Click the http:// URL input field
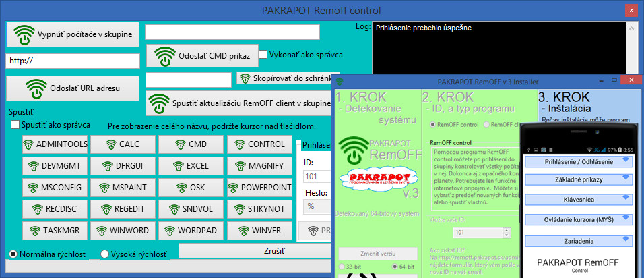644x278 pixels. click(x=73, y=61)
